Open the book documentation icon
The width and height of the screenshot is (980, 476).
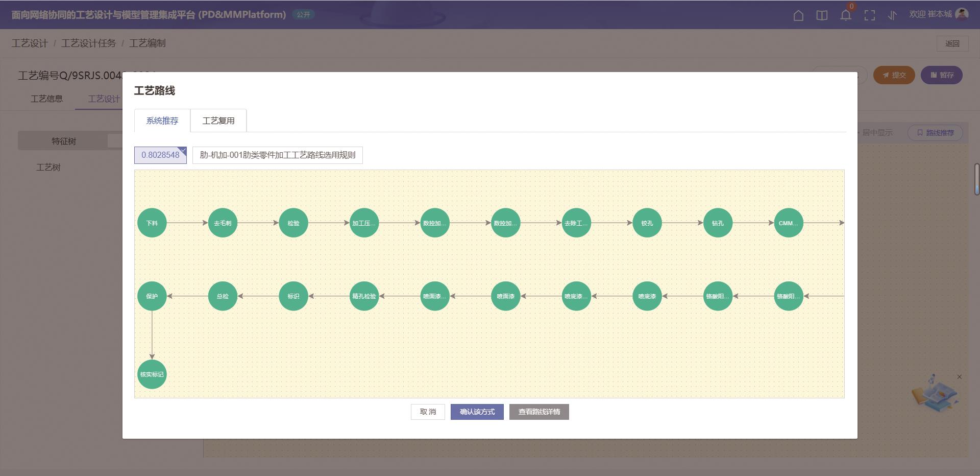click(x=822, y=15)
